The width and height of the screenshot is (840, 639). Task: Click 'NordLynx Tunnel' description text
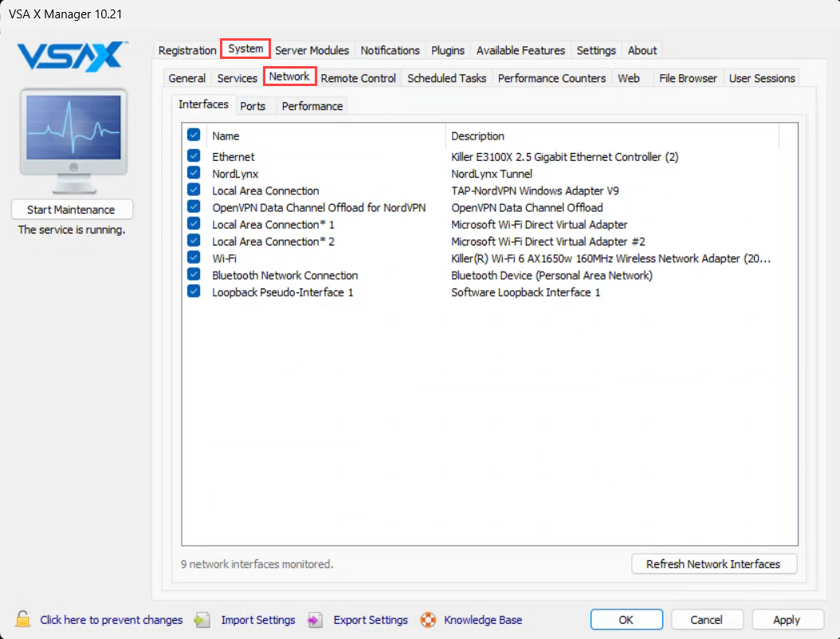point(492,174)
